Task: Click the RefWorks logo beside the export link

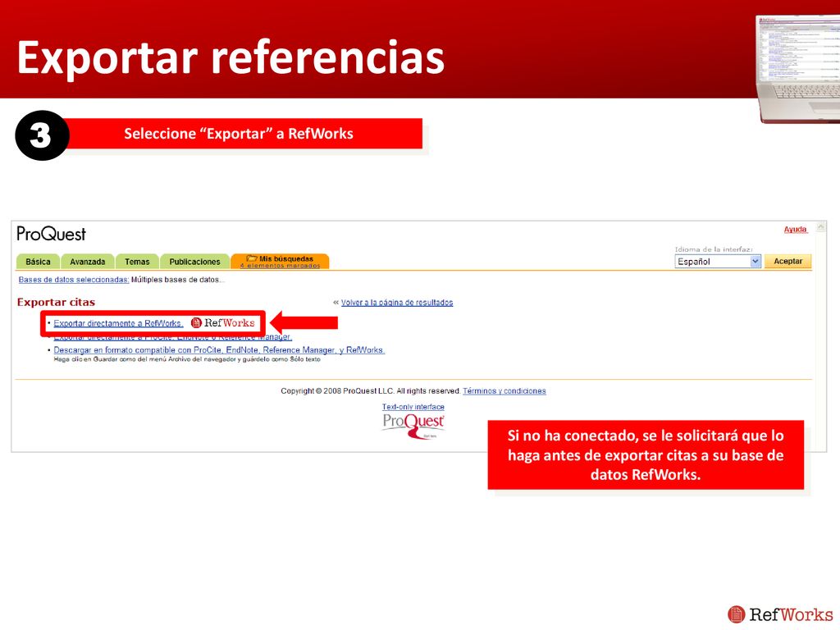Action: pos(223,322)
